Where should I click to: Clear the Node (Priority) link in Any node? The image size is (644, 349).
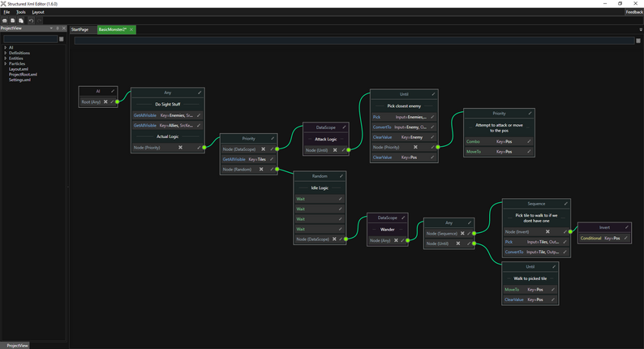(x=180, y=147)
